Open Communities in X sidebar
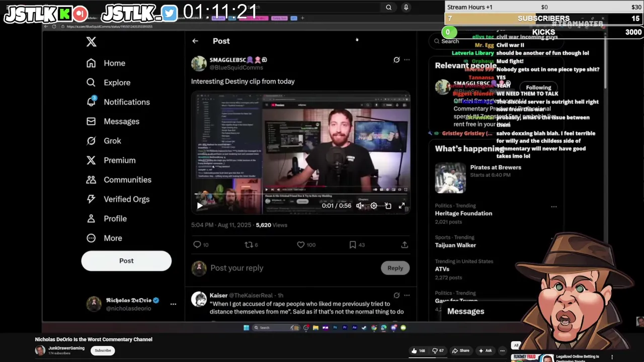 (118, 179)
